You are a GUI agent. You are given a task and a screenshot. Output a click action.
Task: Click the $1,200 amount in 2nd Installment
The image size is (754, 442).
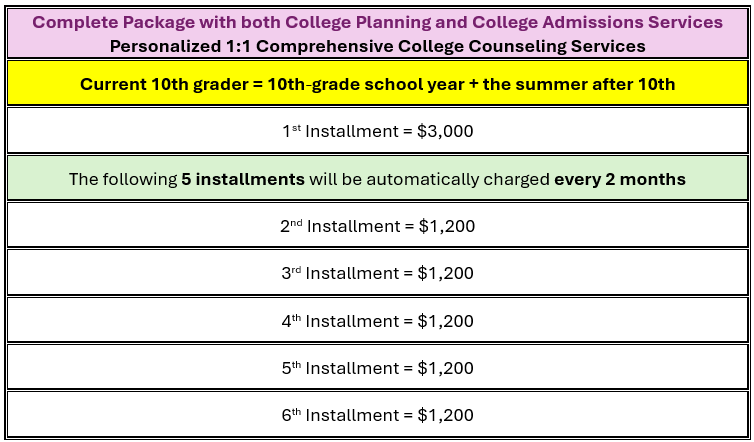pyautogui.click(x=447, y=226)
